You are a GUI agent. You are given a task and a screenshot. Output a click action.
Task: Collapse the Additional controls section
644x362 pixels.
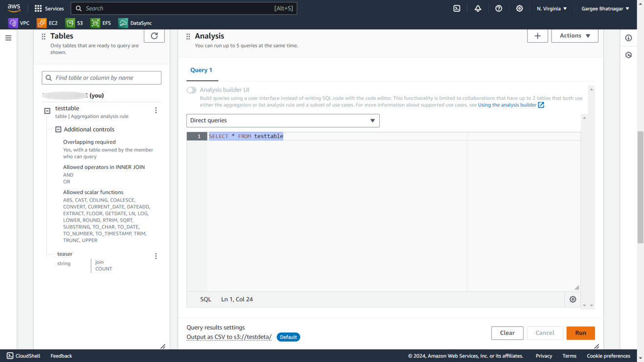tap(58, 130)
